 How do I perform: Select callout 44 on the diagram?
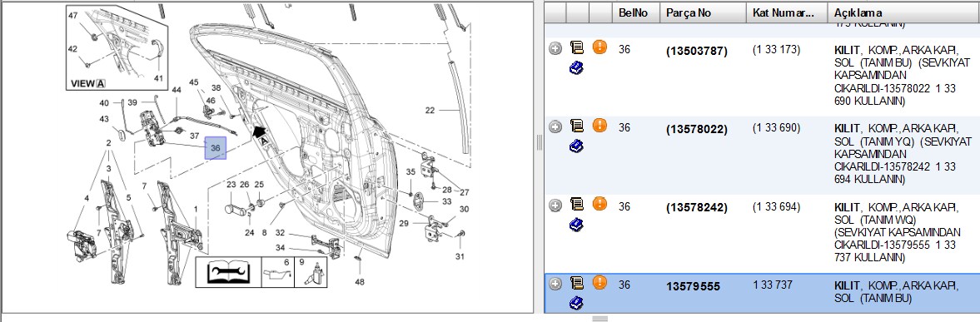point(177,91)
